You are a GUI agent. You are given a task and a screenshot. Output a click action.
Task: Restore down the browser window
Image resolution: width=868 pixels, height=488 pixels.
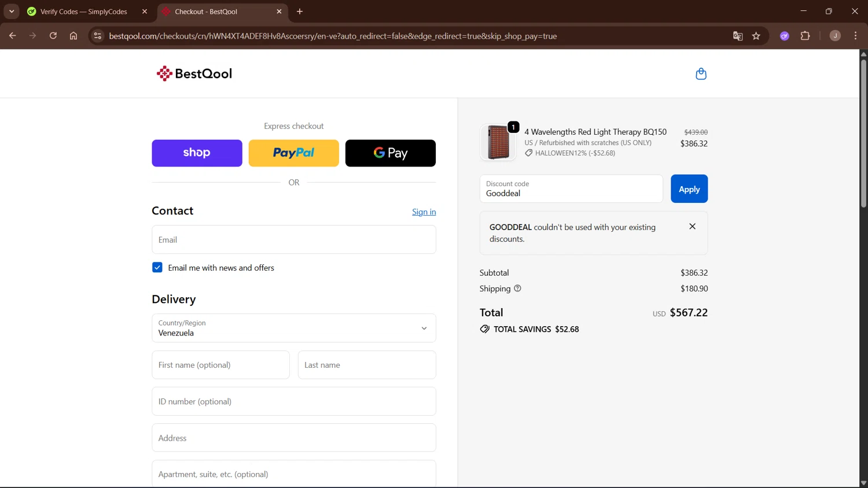click(829, 11)
